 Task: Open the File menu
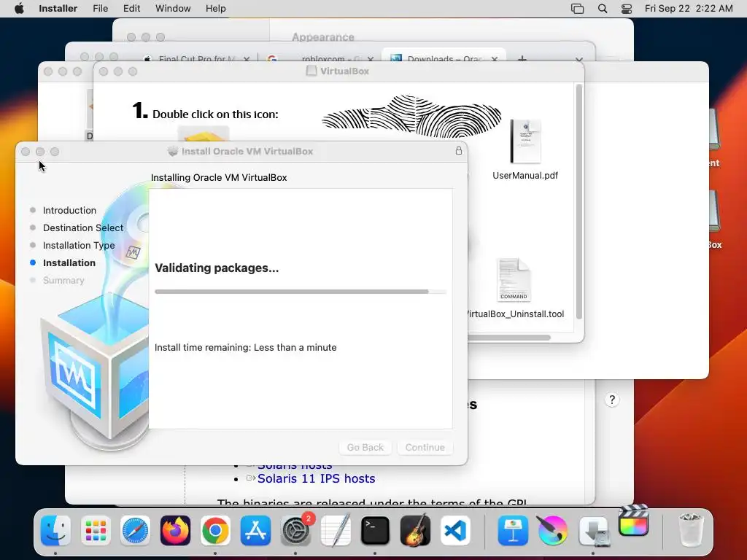(x=100, y=9)
